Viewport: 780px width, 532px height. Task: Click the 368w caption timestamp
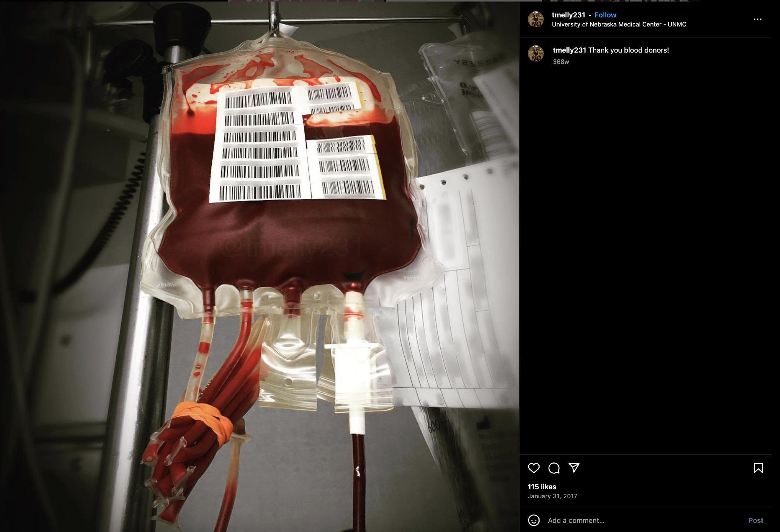pyautogui.click(x=561, y=62)
